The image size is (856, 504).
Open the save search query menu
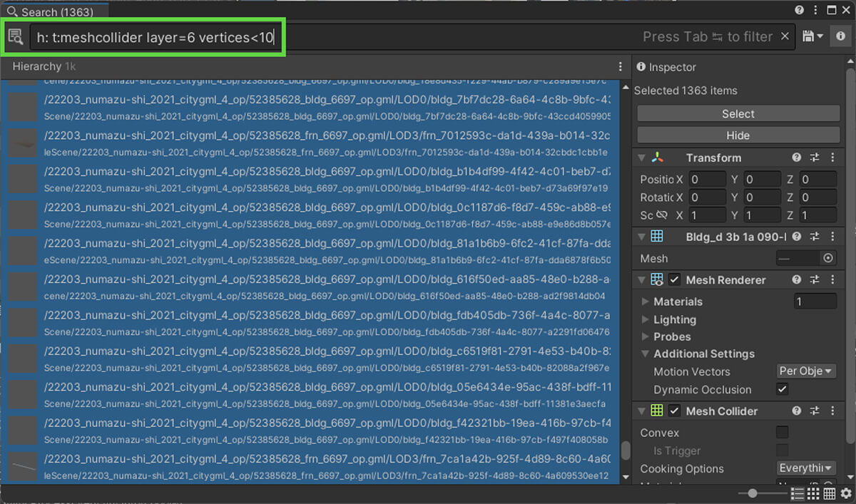[x=812, y=36]
